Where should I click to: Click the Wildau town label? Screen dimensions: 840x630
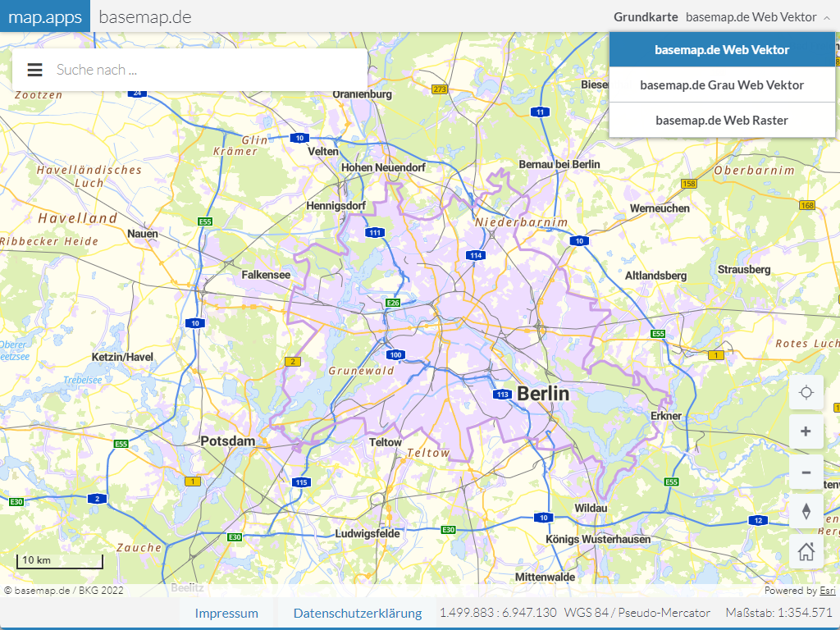591,508
